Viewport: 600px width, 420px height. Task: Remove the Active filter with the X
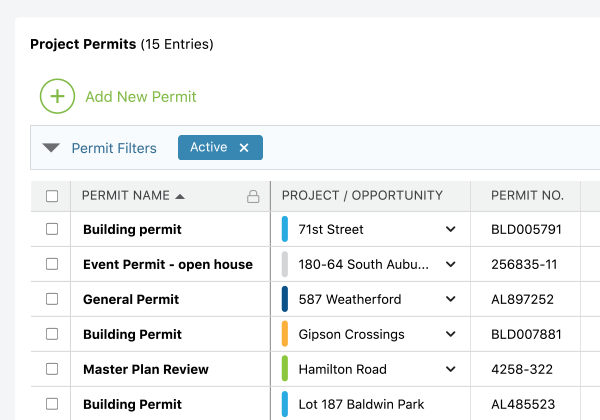[244, 148]
